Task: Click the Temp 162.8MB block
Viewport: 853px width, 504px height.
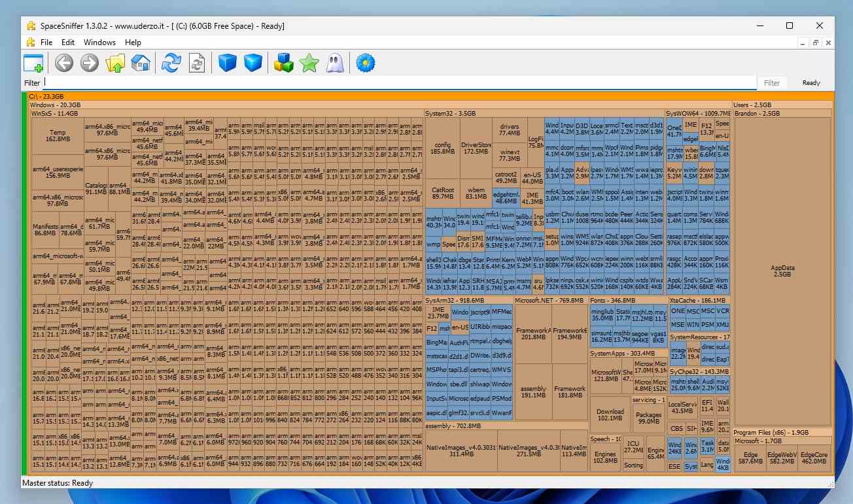Action: click(x=58, y=136)
